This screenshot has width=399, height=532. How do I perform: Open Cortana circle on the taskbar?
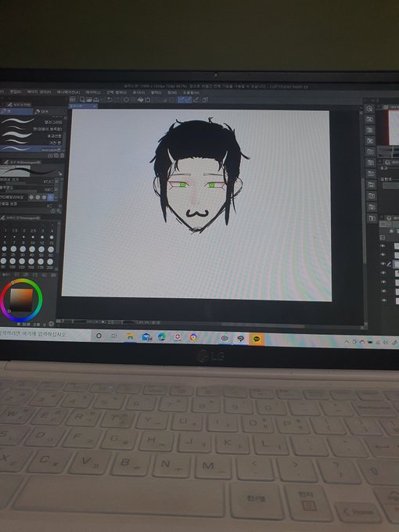[99, 336]
